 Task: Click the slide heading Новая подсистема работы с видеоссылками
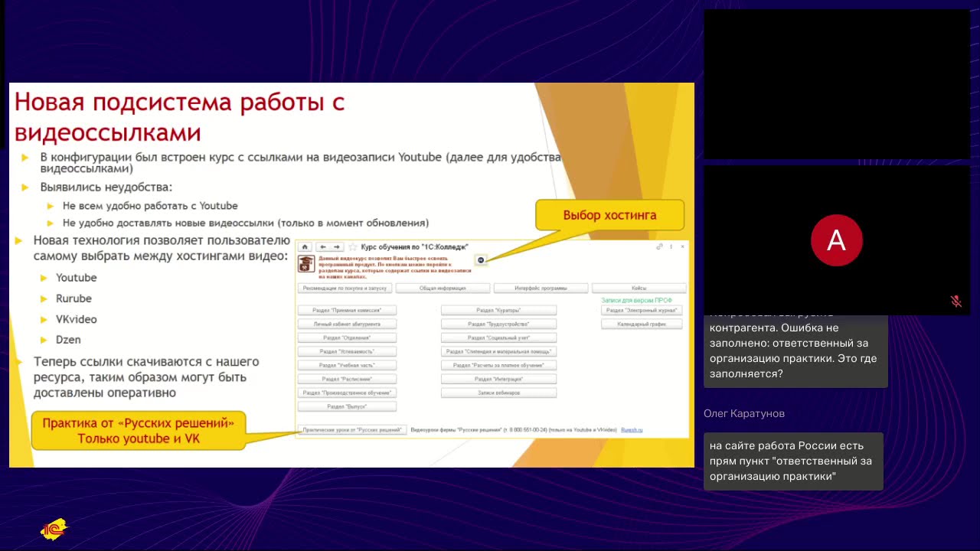pos(180,116)
